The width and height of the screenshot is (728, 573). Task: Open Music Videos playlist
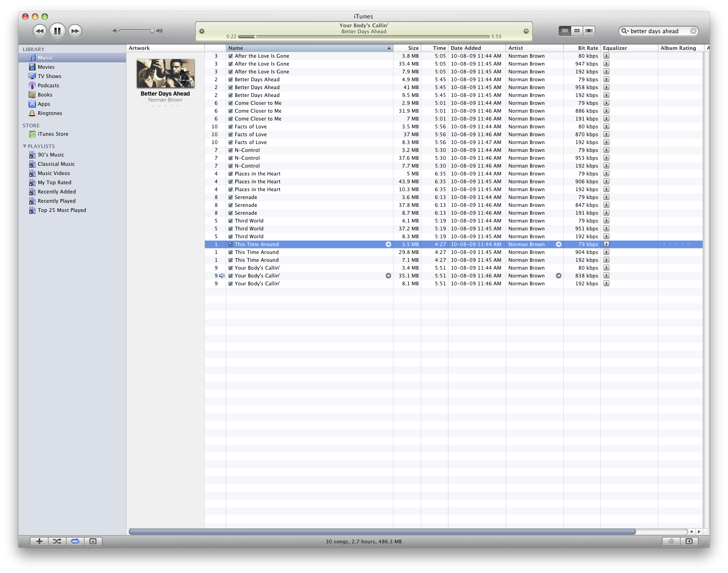click(72, 173)
